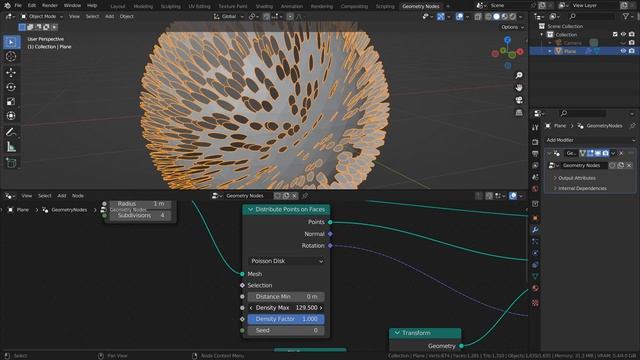Image resolution: width=640 pixels, height=360 pixels.
Task: Toggle modifier edit mode display
Action: (590, 153)
